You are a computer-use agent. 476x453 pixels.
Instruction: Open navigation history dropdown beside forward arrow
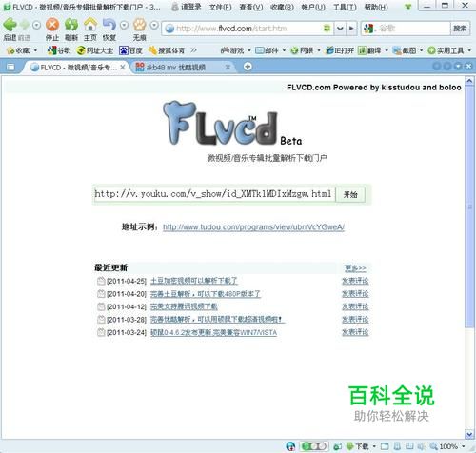[x=36, y=25]
